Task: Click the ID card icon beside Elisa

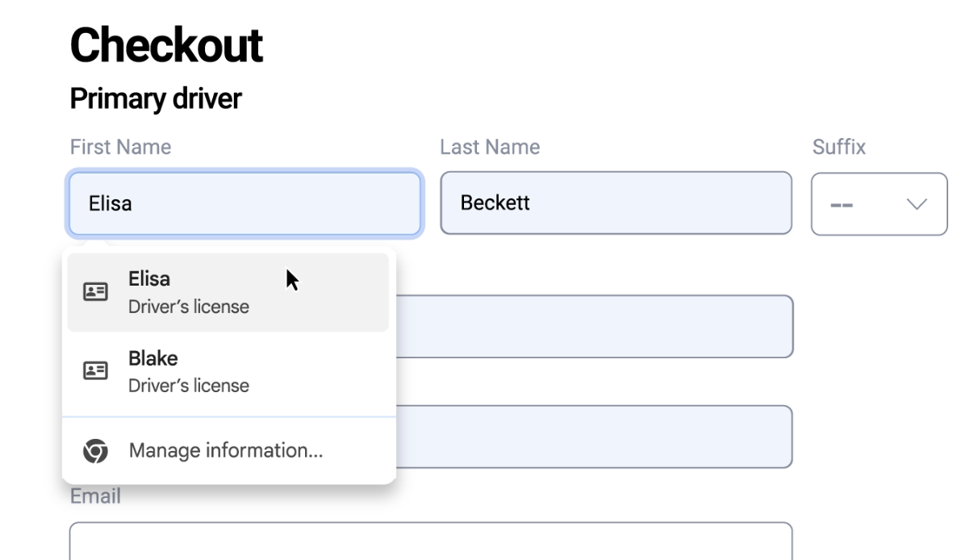Action: (96, 292)
